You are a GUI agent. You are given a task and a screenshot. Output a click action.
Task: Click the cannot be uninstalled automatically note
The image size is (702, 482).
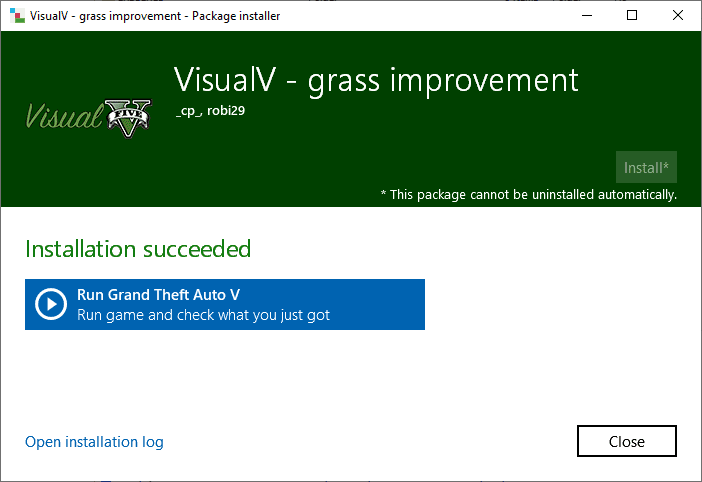click(x=528, y=194)
